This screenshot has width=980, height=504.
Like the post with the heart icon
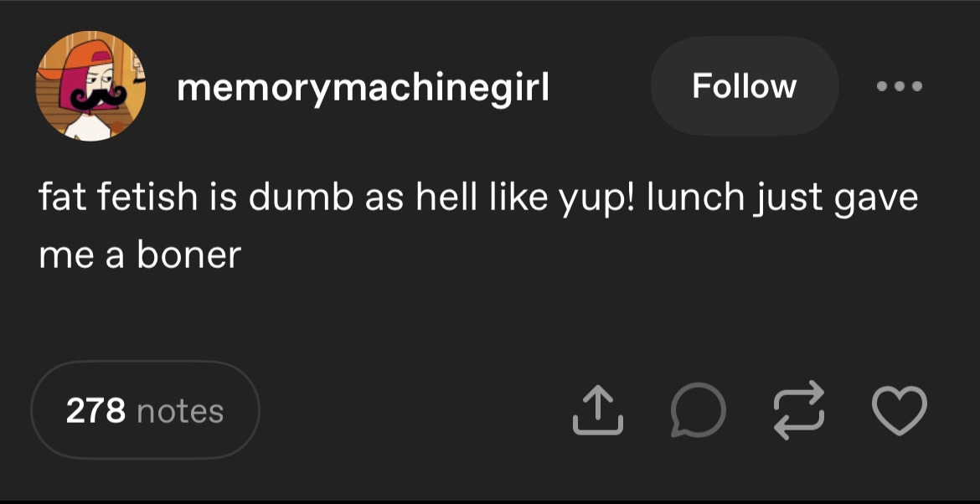[x=900, y=410]
